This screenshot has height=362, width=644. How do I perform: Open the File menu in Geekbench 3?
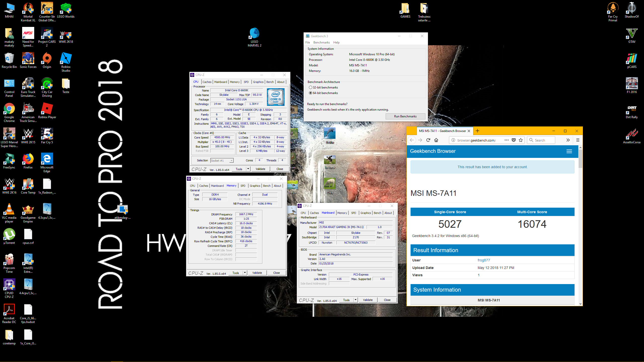tap(308, 42)
